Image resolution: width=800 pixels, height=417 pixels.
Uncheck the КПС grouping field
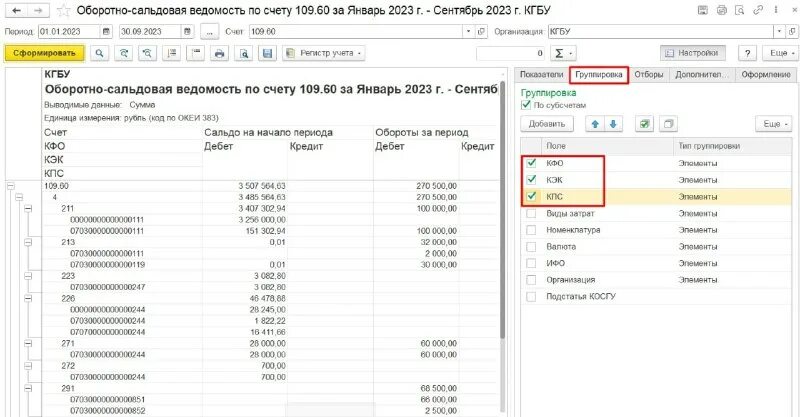[x=532, y=196]
